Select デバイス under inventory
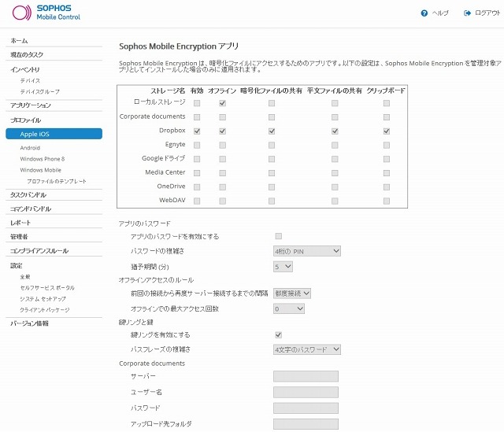The image size is (504, 432). click(30, 80)
